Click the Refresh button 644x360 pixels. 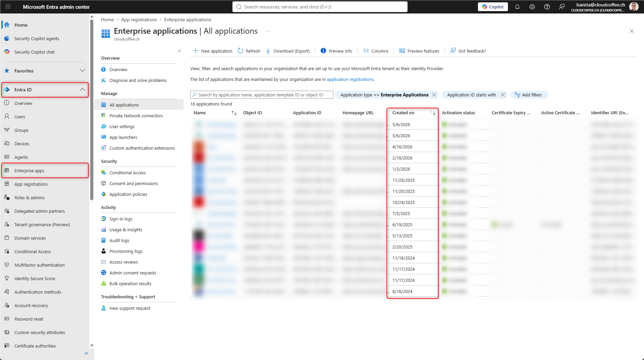tap(249, 51)
